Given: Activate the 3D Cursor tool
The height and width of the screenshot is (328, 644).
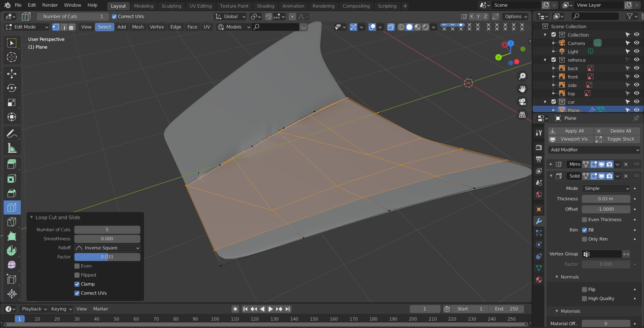Looking at the screenshot, I should (x=12, y=57).
